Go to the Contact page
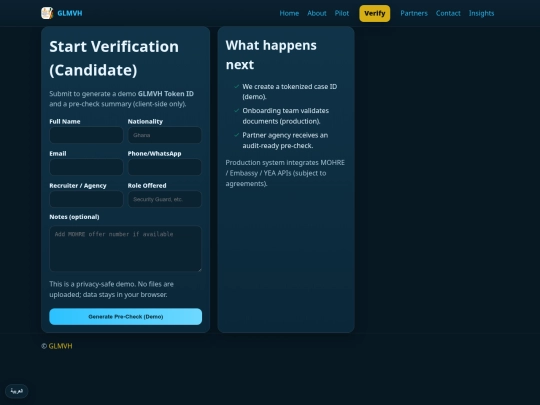 click(448, 13)
